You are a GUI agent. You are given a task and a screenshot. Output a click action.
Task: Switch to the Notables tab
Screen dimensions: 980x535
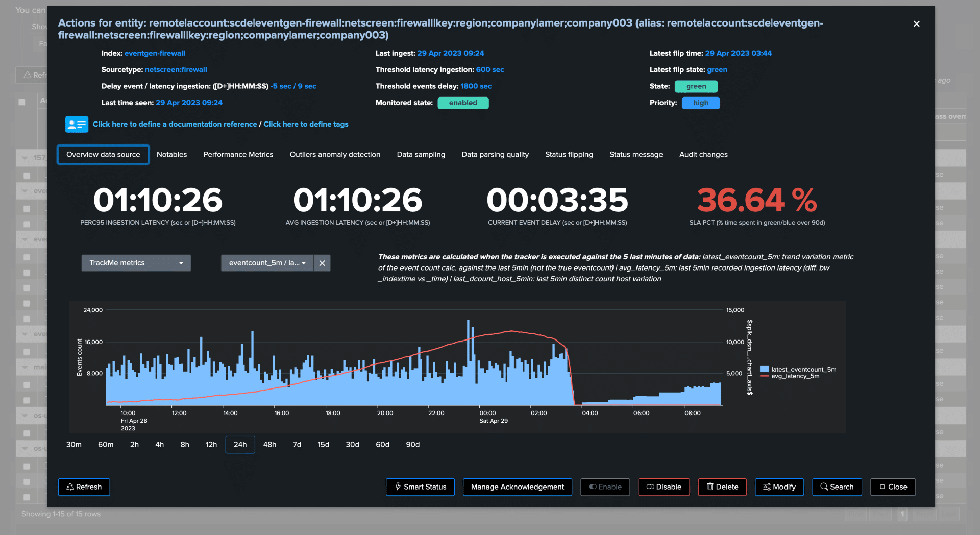171,154
